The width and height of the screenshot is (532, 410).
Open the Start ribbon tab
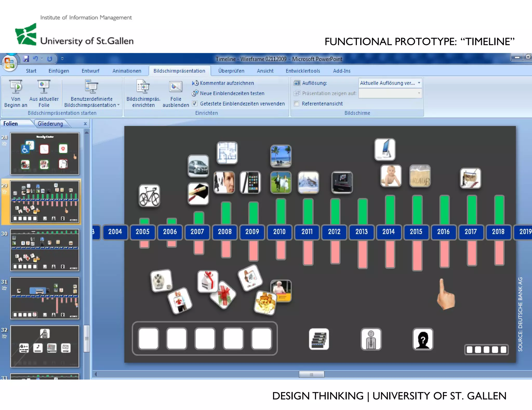coord(31,71)
